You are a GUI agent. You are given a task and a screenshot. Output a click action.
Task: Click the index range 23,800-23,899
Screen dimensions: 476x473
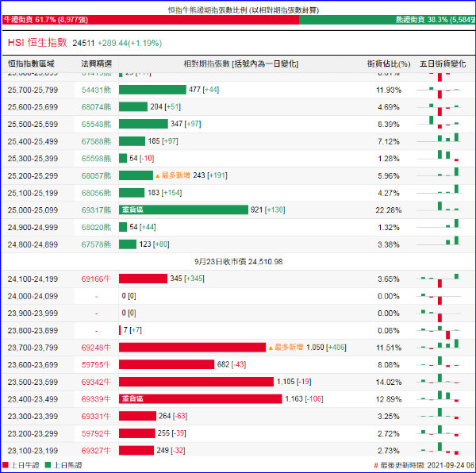coord(33,330)
